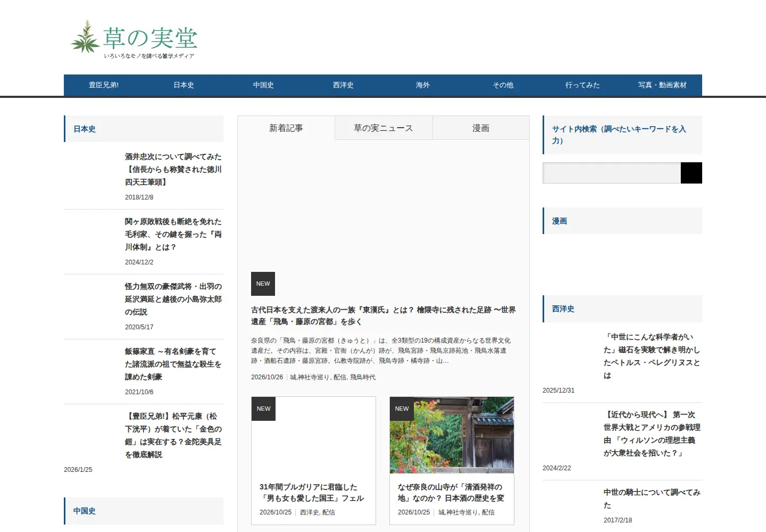Image resolution: width=766 pixels, height=532 pixels.
Task: Click the 飛鳥時代 tag link
Action: click(x=363, y=377)
